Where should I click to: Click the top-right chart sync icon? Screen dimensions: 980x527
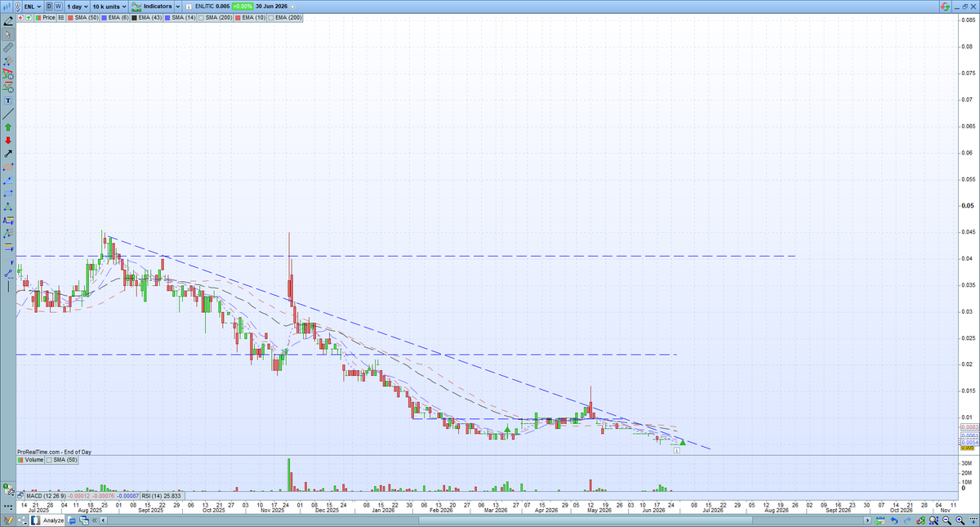pyautogui.click(x=945, y=6)
